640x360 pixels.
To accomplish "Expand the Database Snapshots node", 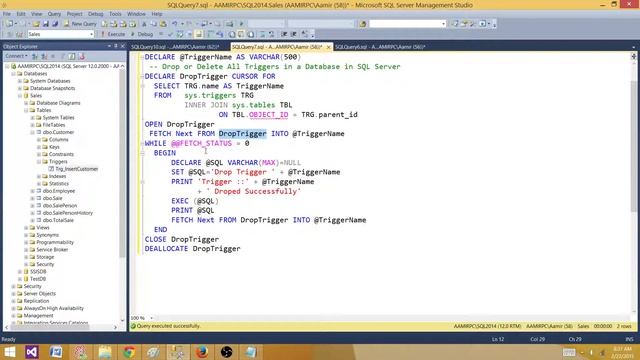I will (x=20, y=88).
